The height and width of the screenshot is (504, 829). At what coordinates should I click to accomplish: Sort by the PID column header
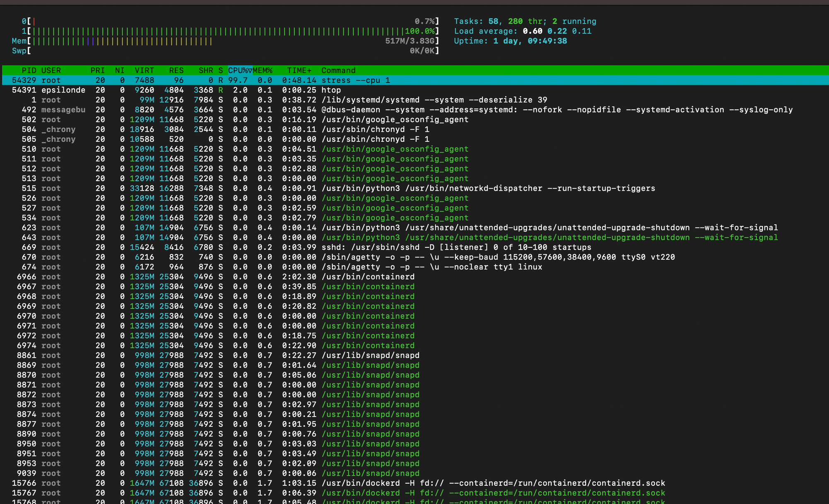pyautogui.click(x=29, y=70)
